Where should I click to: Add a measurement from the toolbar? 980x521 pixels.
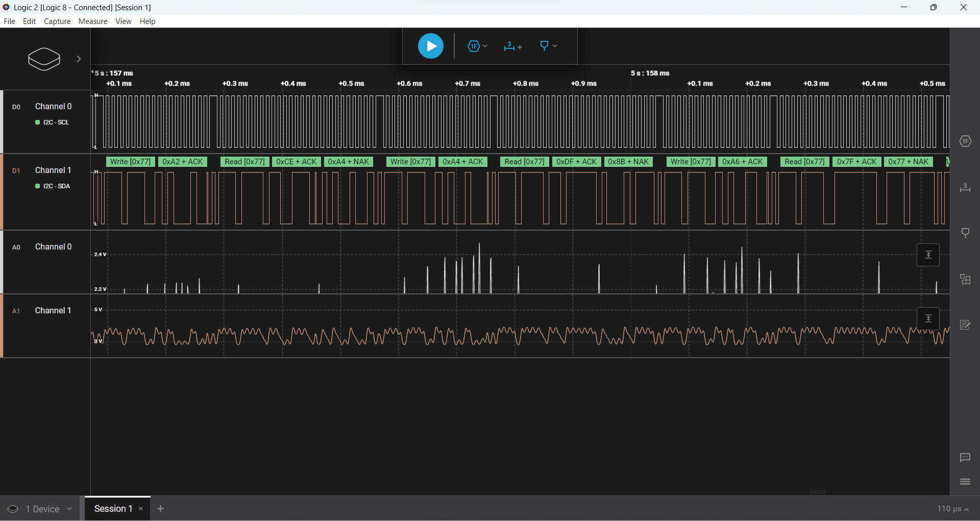pos(512,46)
